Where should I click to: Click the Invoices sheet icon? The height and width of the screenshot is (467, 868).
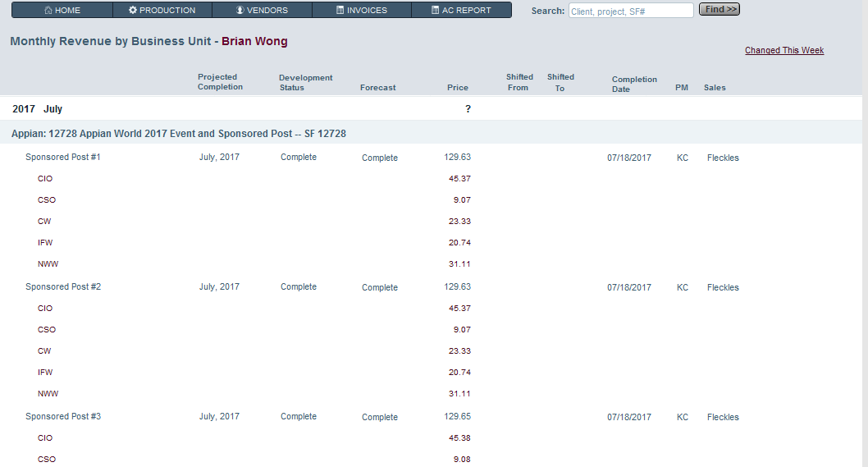pos(340,10)
